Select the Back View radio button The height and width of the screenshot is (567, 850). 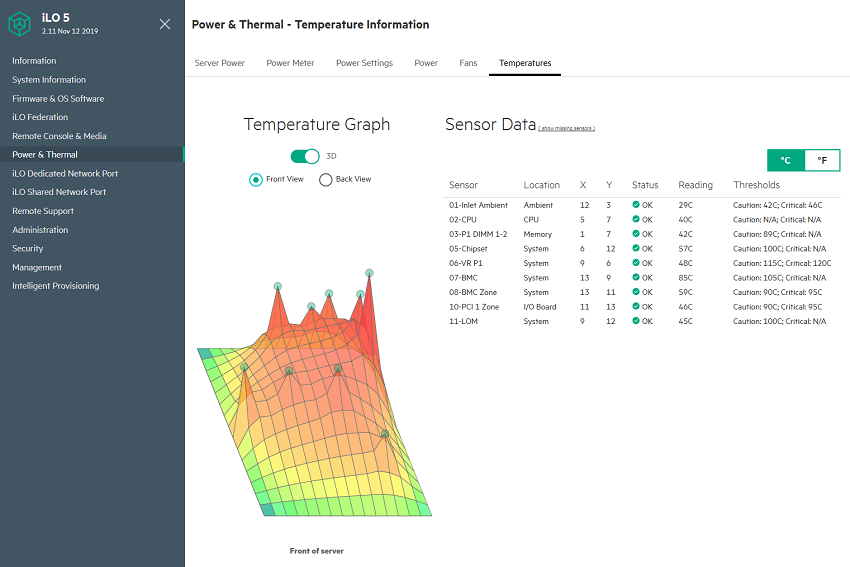click(326, 180)
